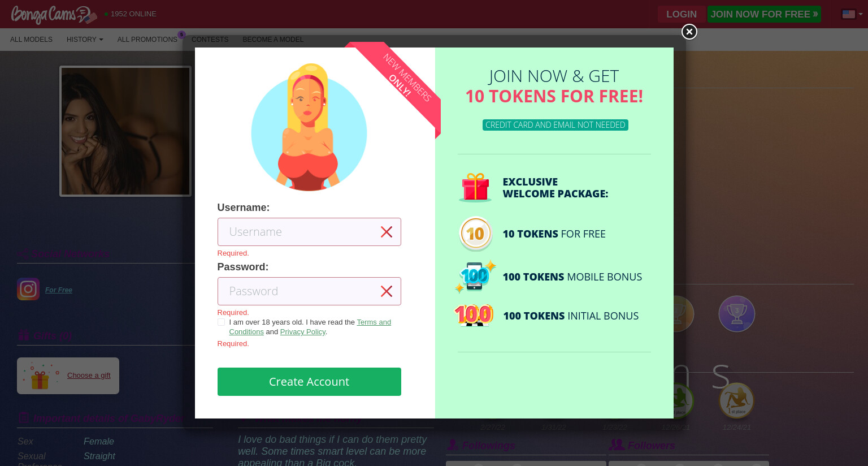Expand the HISTORY dropdown menu
This screenshot has height=466, width=868.
click(x=85, y=40)
